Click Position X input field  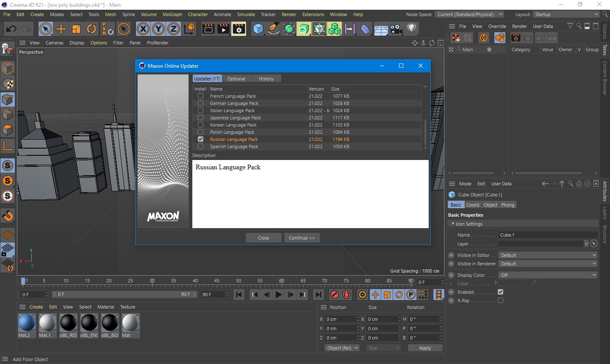click(x=342, y=319)
